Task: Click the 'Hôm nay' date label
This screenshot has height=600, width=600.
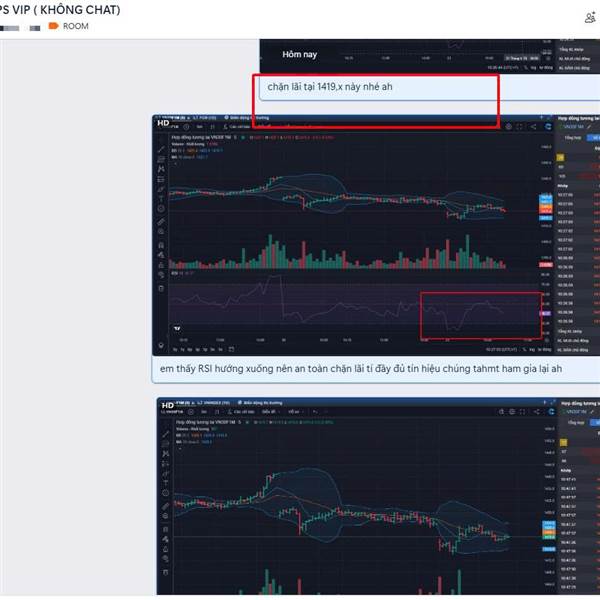Action: click(300, 54)
